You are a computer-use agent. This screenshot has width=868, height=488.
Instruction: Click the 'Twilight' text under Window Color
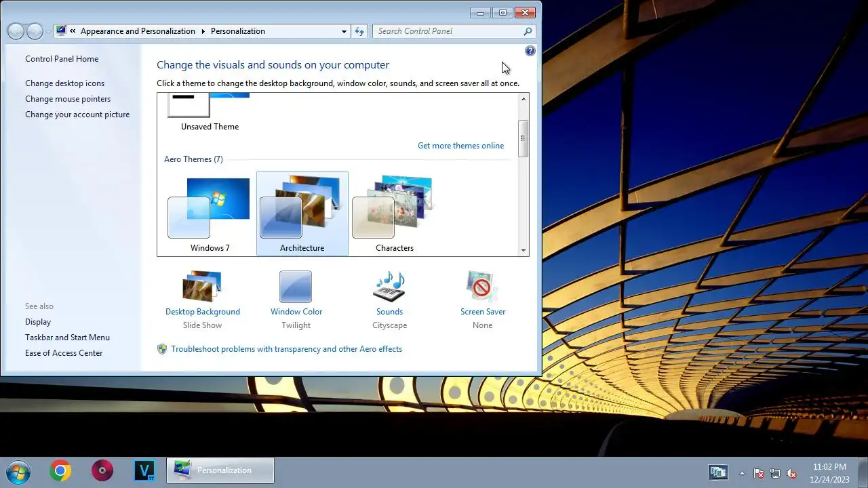coord(296,325)
